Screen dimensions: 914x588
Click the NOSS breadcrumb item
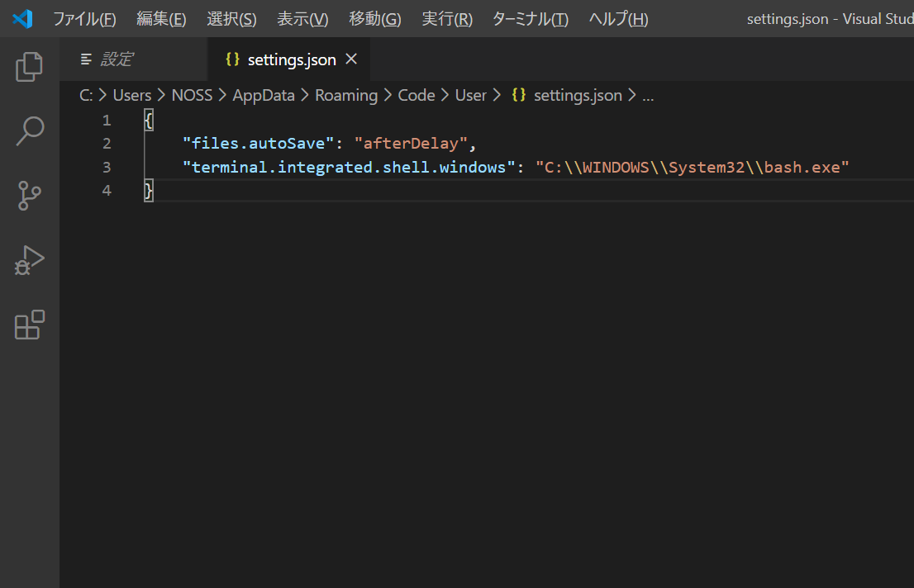[192, 95]
